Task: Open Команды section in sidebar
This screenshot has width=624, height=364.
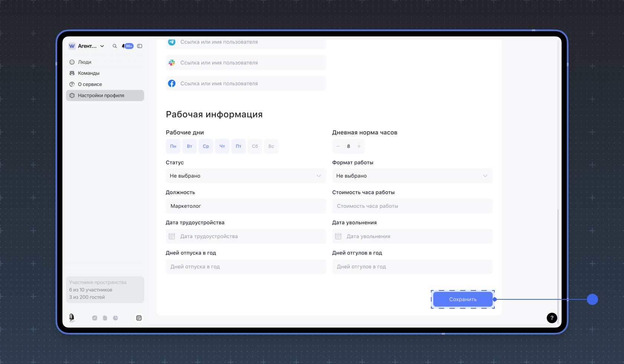Action: coord(88,73)
